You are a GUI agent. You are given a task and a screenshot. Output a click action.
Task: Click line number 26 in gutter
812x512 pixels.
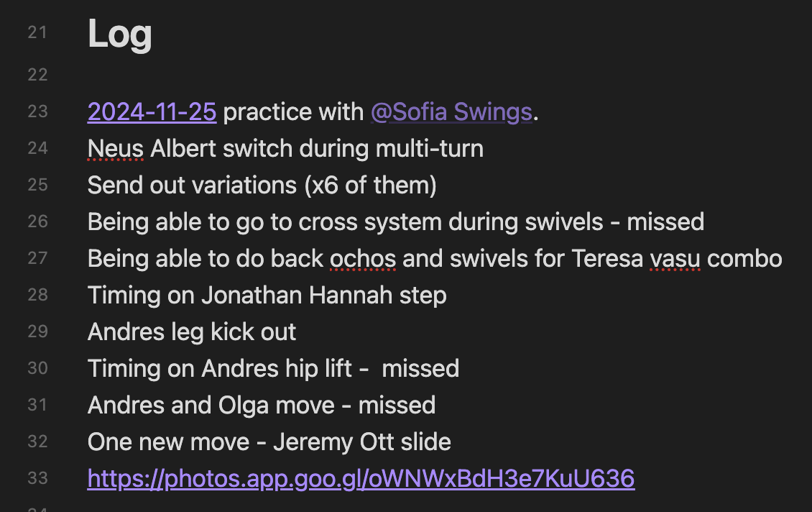coord(37,221)
